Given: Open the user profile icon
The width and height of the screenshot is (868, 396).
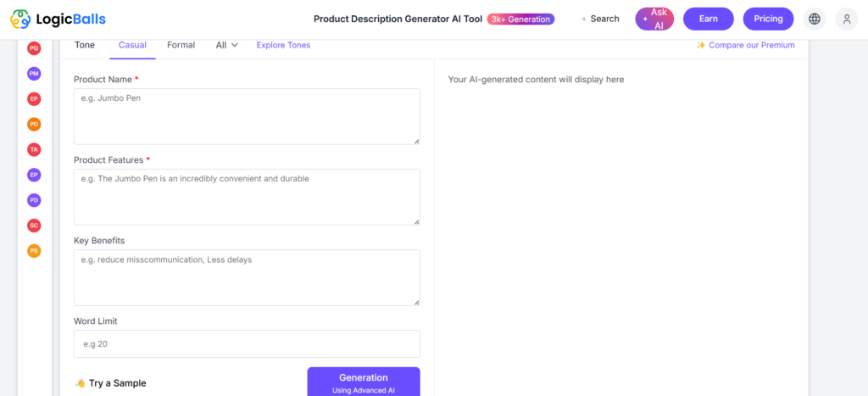Looking at the screenshot, I should [847, 19].
